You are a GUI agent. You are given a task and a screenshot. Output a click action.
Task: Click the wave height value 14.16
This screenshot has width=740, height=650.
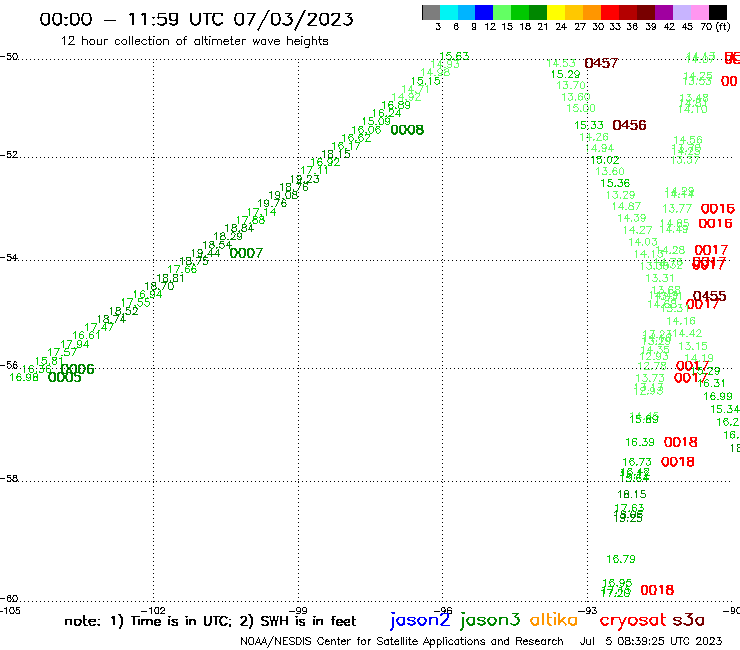pyautogui.click(x=681, y=321)
